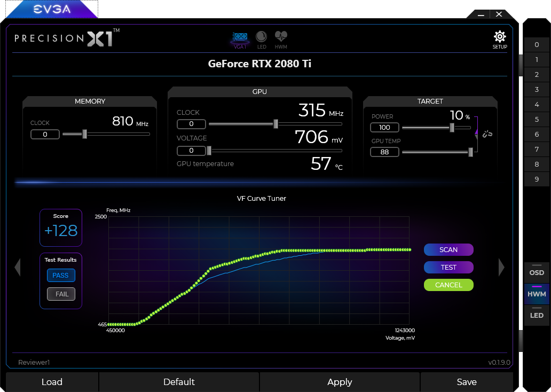This screenshot has width=551, height=392.
Task: Click the memory clock slider handle
Action: (85, 134)
